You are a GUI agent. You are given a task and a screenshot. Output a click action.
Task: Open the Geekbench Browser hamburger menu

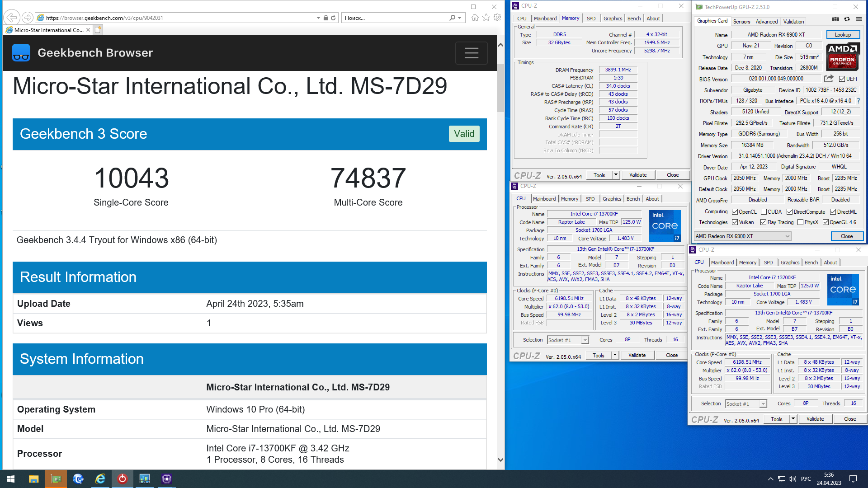[471, 53]
